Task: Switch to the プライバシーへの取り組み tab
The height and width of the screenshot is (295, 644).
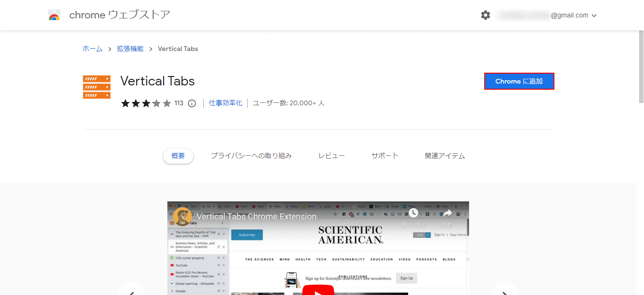Action: click(251, 156)
